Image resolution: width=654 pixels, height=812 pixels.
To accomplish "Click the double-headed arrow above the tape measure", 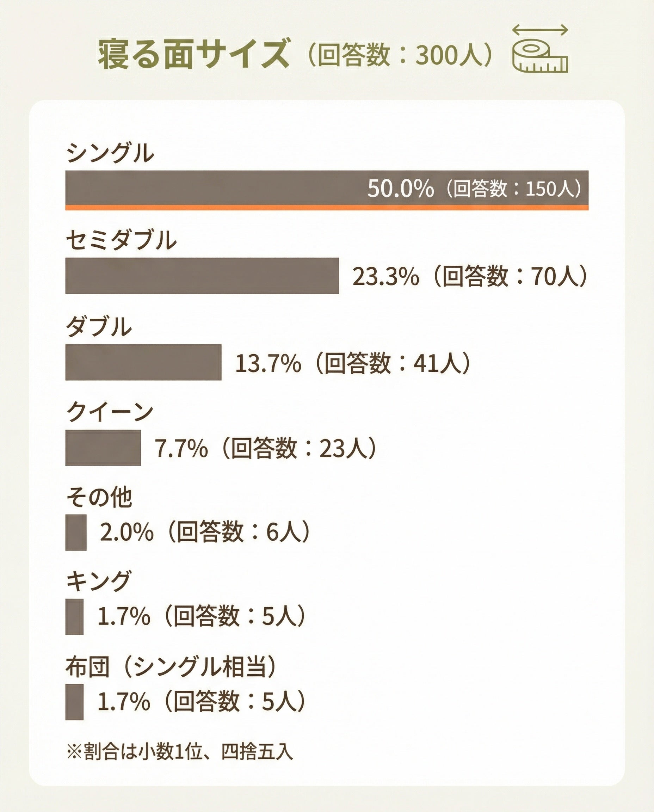I will tap(540, 30).
